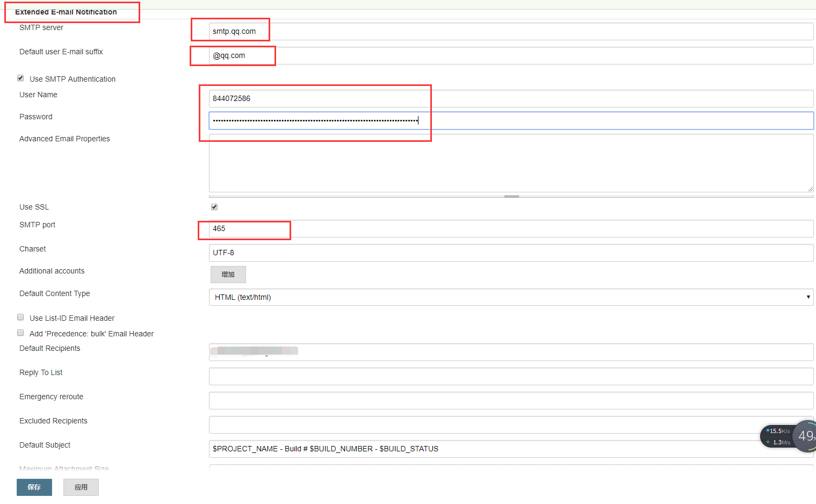
Task: Click the 保存 save button
Action: (34, 487)
